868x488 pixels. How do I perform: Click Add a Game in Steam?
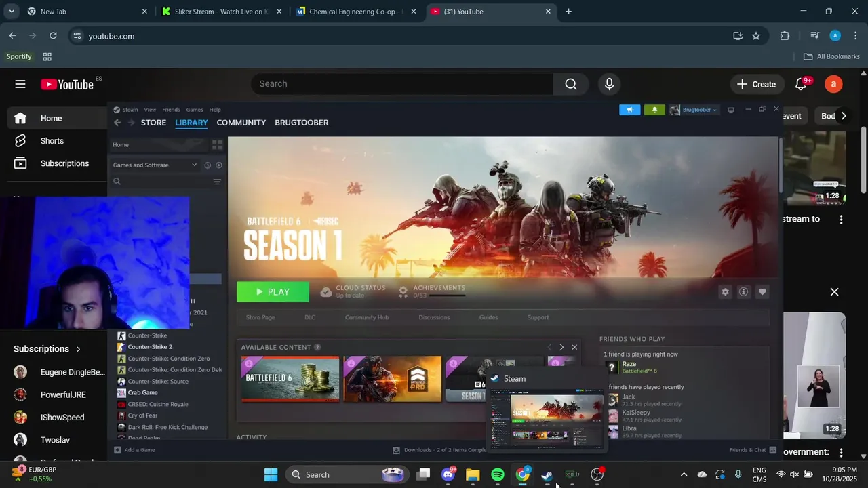point(134,450)
